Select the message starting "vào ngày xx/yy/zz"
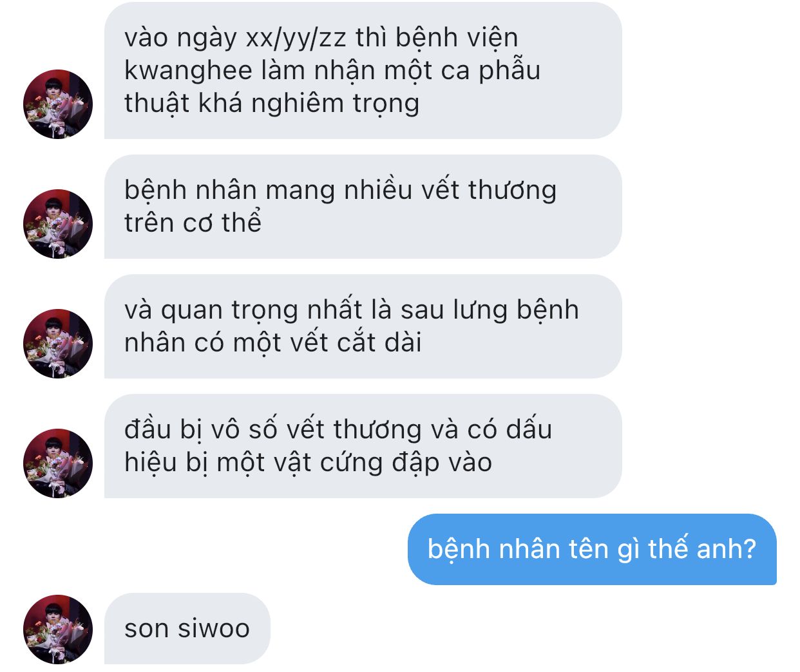 (363, 71)
